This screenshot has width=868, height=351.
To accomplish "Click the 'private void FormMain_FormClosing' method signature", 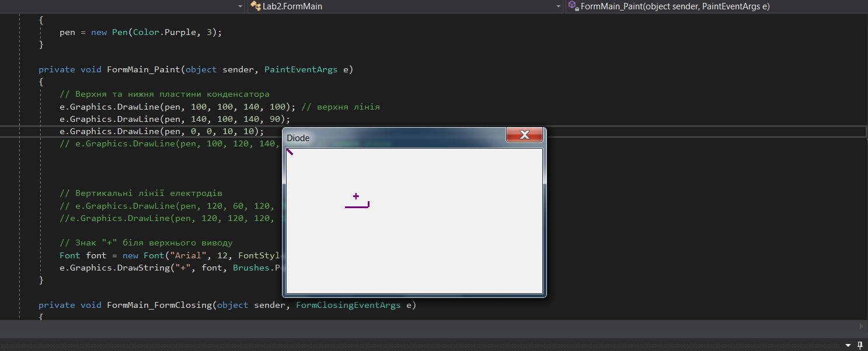I will (x=227, y=305).
